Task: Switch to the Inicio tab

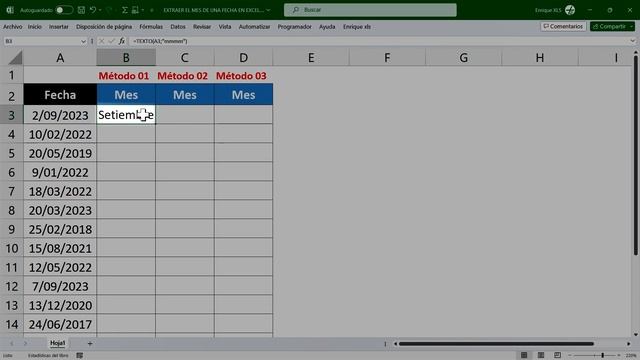Action: [35, 27]
